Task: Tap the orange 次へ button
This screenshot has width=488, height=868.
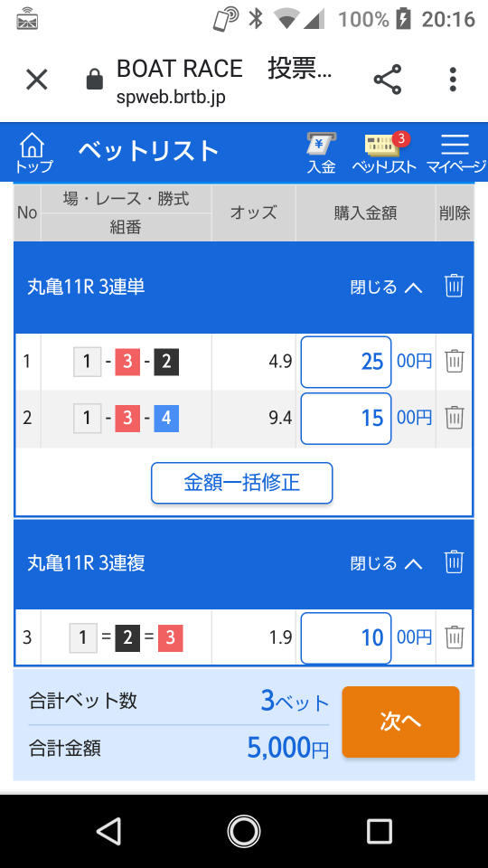Action: pos(400,722)
